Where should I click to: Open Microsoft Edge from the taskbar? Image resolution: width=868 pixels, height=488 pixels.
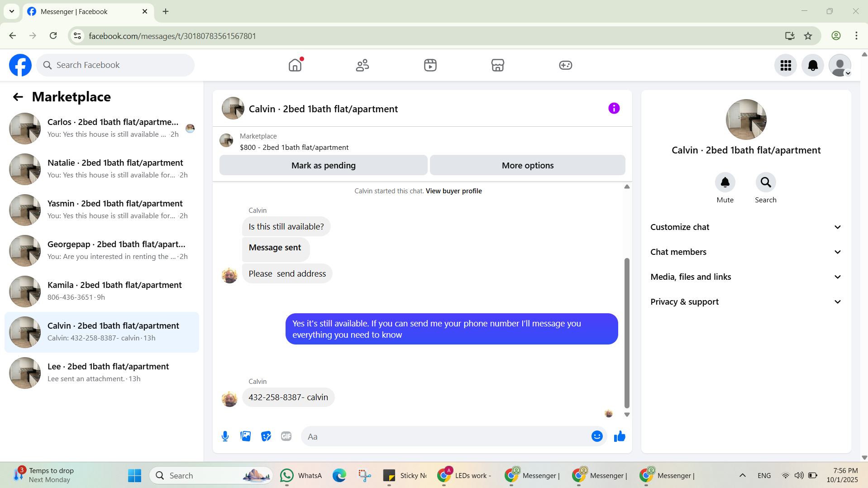pos(339,475)
